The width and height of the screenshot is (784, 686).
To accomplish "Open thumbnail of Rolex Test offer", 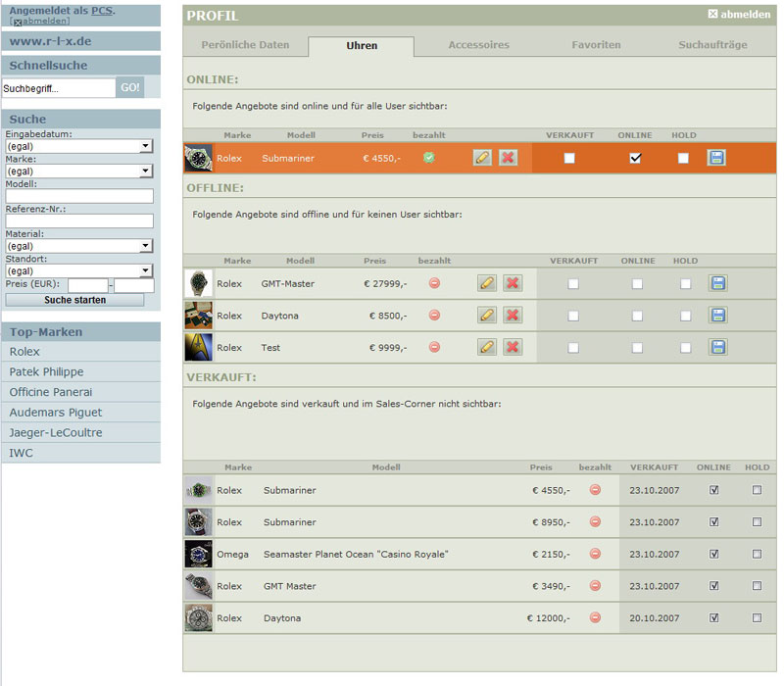I will click(199, 348).
